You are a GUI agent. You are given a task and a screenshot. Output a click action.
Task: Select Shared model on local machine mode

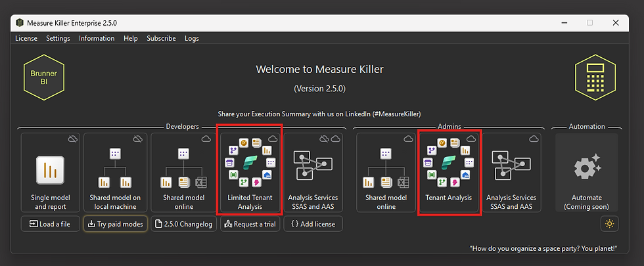[x=115, y=172]
